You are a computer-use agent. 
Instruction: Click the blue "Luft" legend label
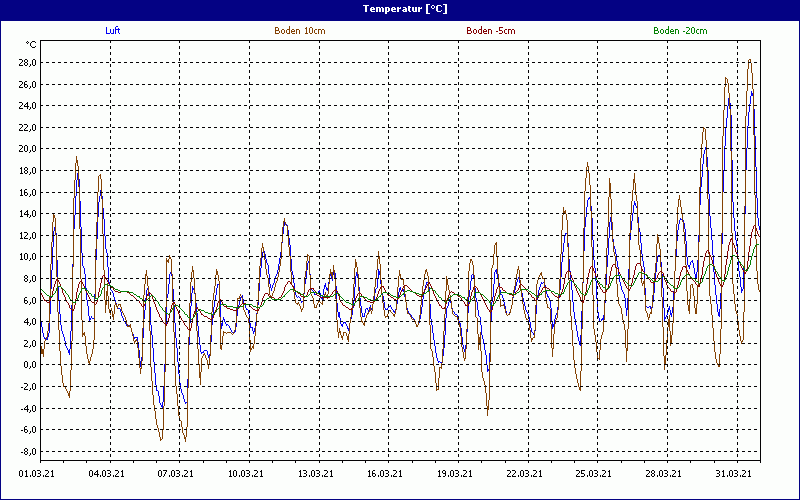(x=113, y=31)
